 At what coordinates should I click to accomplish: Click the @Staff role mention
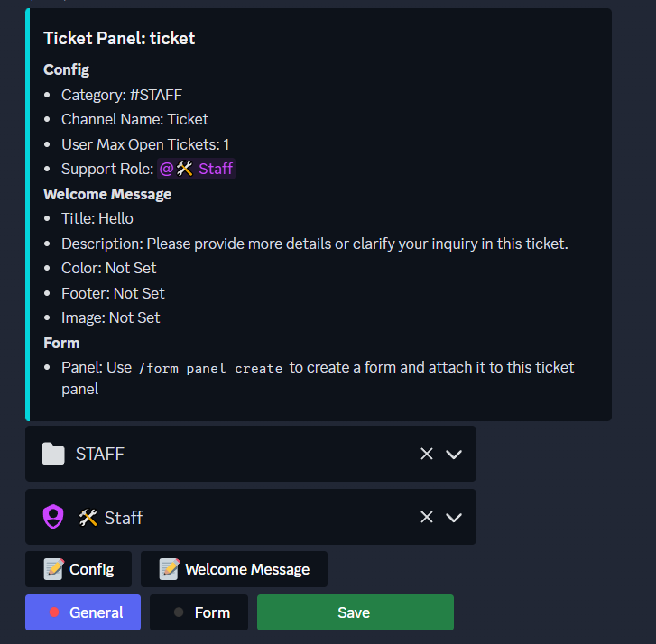point(196,169)
